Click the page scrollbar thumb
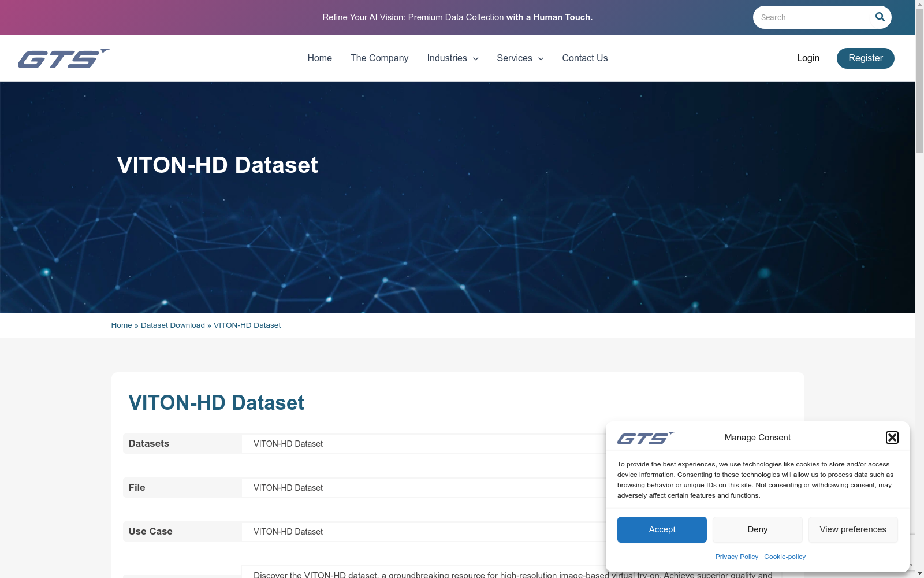 point(919,81)
